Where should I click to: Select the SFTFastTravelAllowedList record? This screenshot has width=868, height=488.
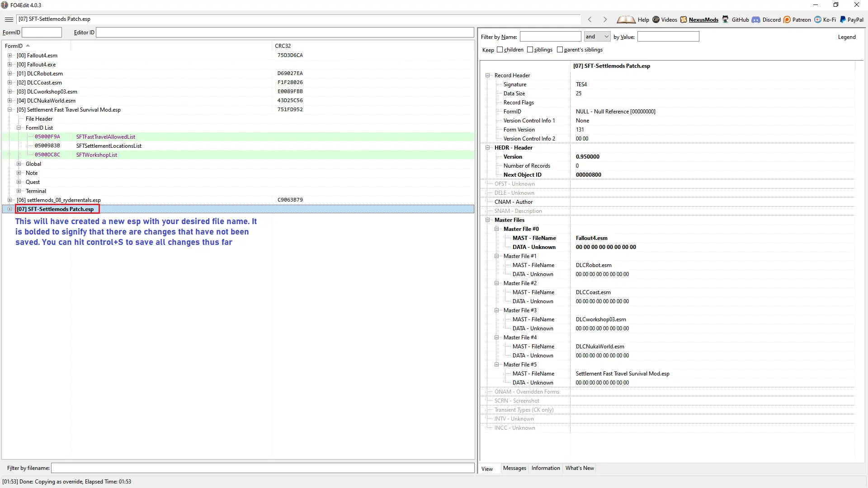238,137
